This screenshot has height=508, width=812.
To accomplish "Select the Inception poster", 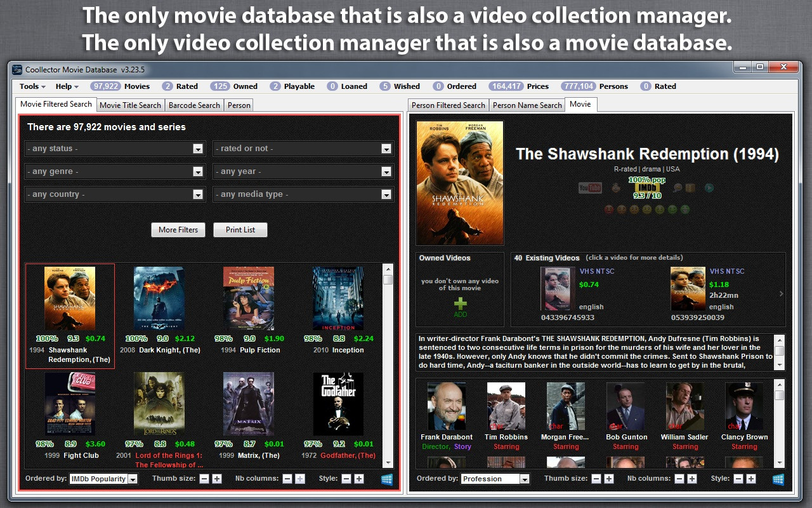I will pos(338,298).
